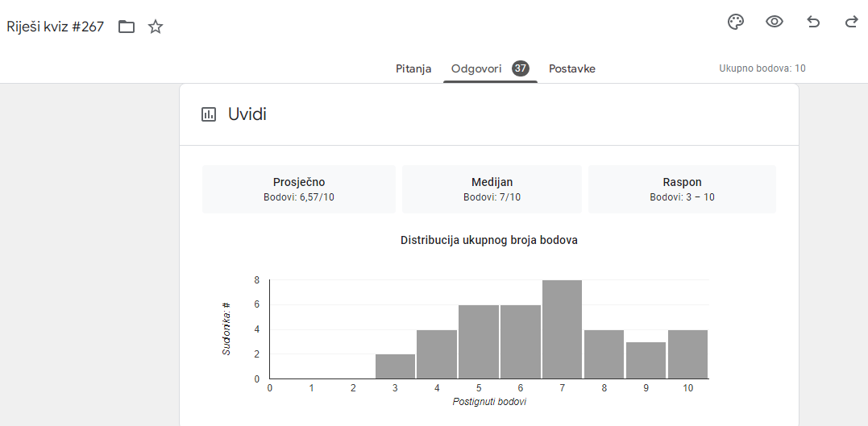Redo the last change
The width and height of the screenshot is (868, 426).
(x=851, y=22)
